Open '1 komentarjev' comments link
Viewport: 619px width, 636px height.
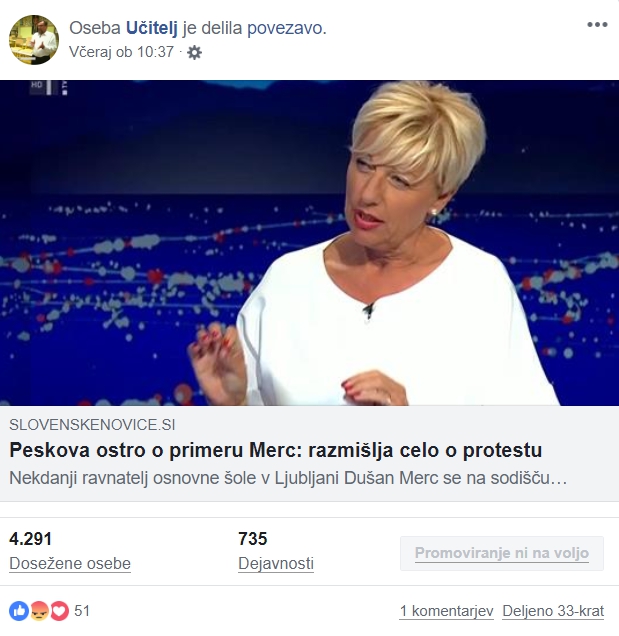(447, 611)
